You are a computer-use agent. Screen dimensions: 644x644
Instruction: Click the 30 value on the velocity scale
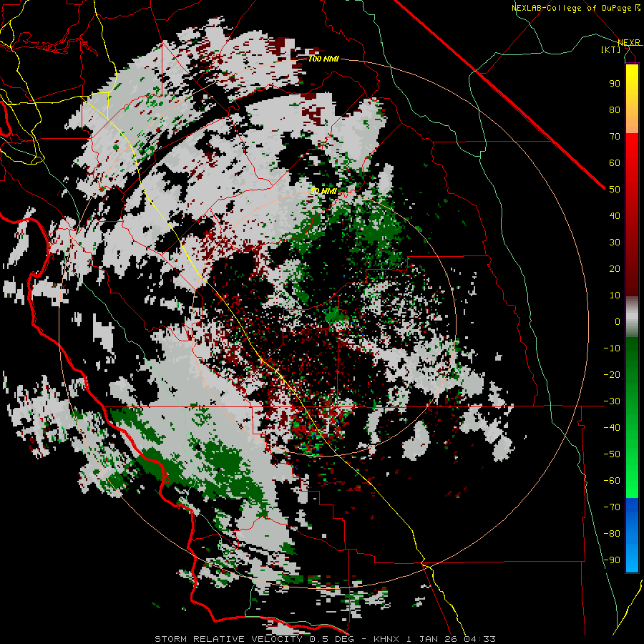[x=615, y=243]
